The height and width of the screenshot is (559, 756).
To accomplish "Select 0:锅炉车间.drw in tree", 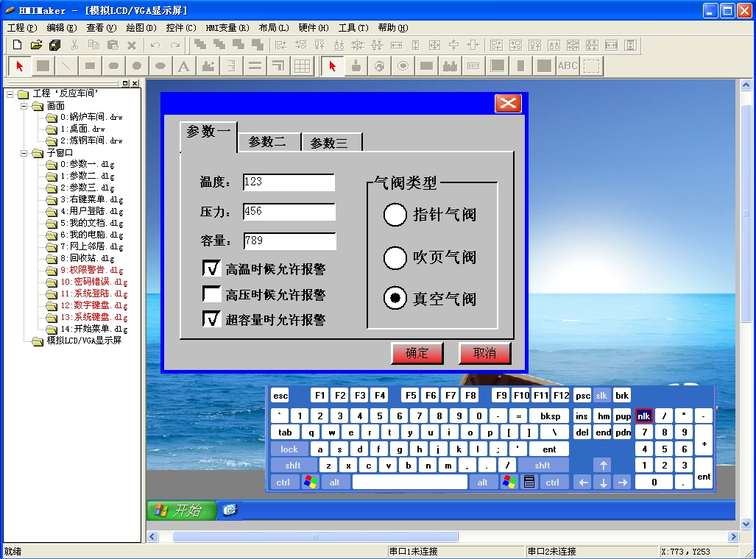I will 91,117.
